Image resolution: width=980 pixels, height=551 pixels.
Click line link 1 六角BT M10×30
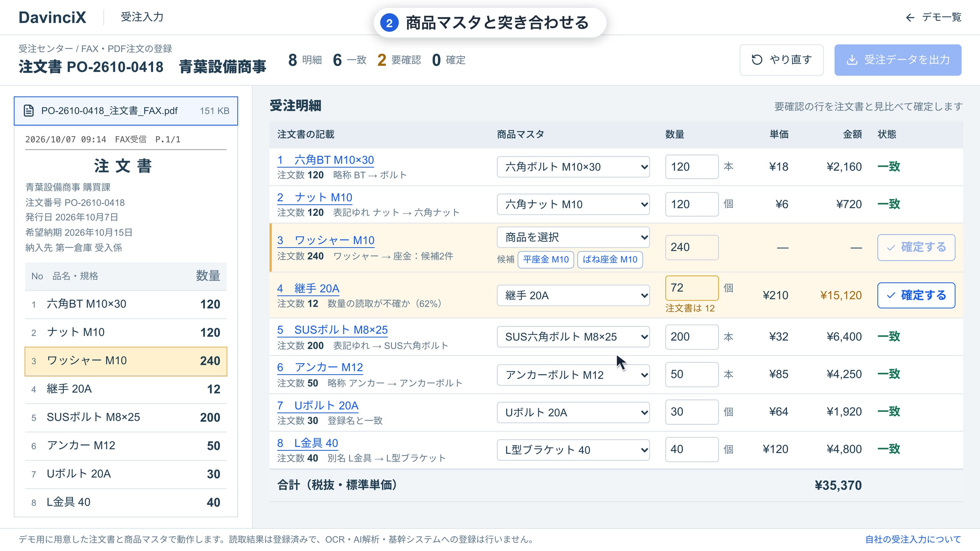pos(325,160)
